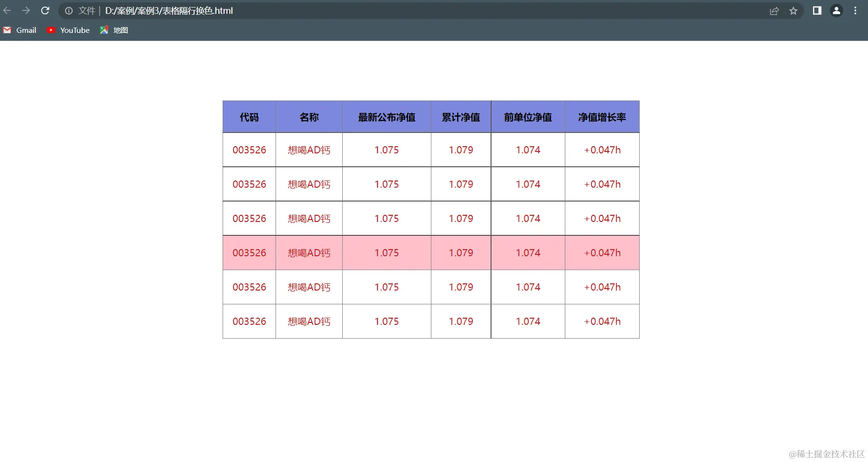Image resolution: width=868 pixels, height=462 pixels.
Task: Click the share page icon
Action: [774, 10]
